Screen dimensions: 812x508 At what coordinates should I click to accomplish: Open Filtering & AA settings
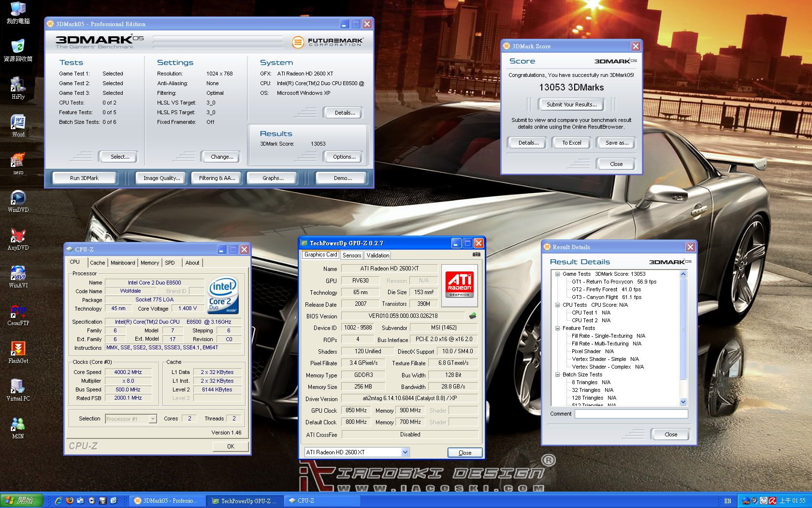[x=217, y=178]
